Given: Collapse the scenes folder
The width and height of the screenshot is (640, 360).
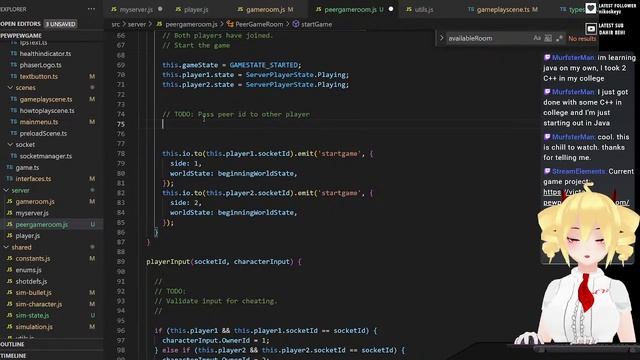Looking at the screenshot, I should (x=25, y=88).
